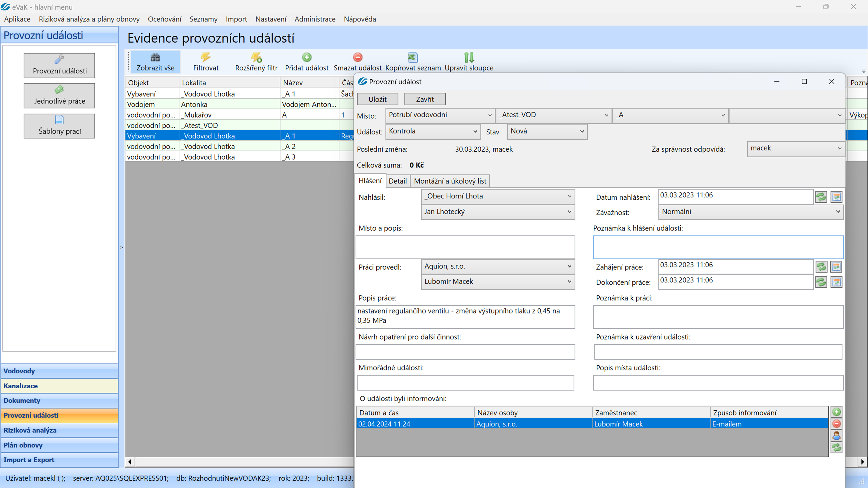Open Provozní události sidebar wrench button
Screen dimensions: 868x488
(x=59, y=65)
